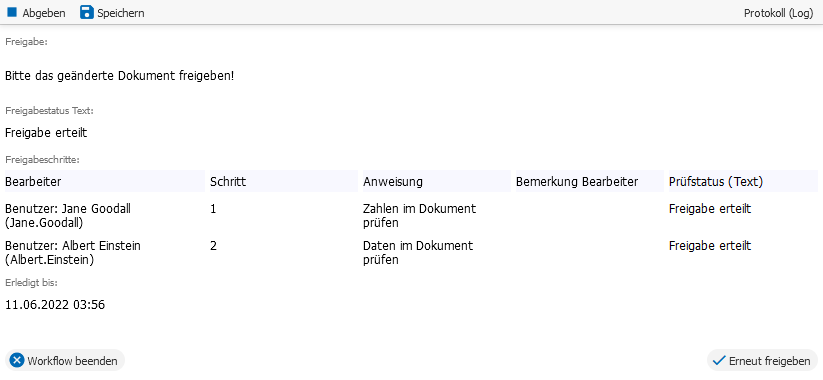Click the Prüfstatus (Text) column header

pyautogui.click(x=743, y=182)
